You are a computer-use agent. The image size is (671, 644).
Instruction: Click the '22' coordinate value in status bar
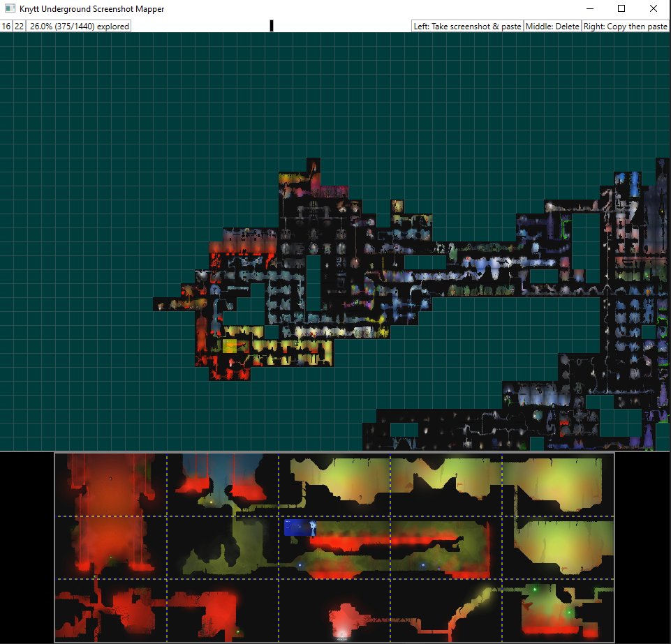coord(20,26)
